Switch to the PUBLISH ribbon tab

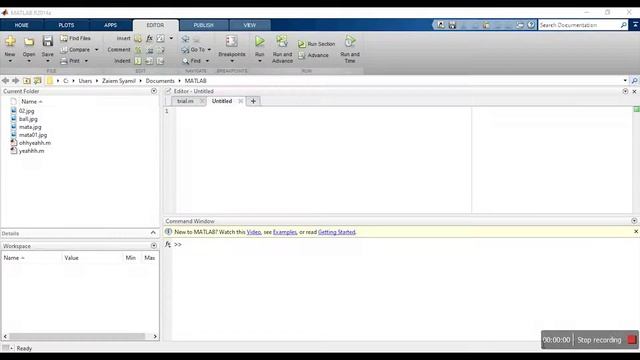coord(204,25)
